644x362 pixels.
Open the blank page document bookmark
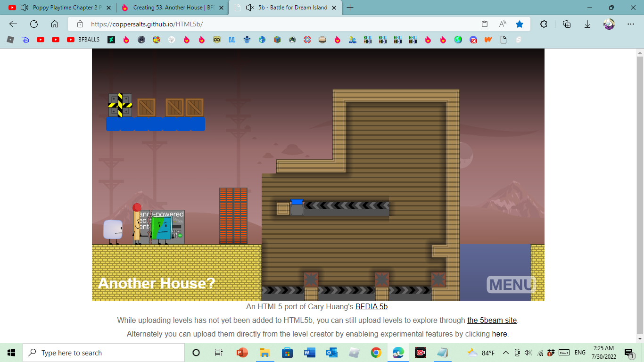504,40
